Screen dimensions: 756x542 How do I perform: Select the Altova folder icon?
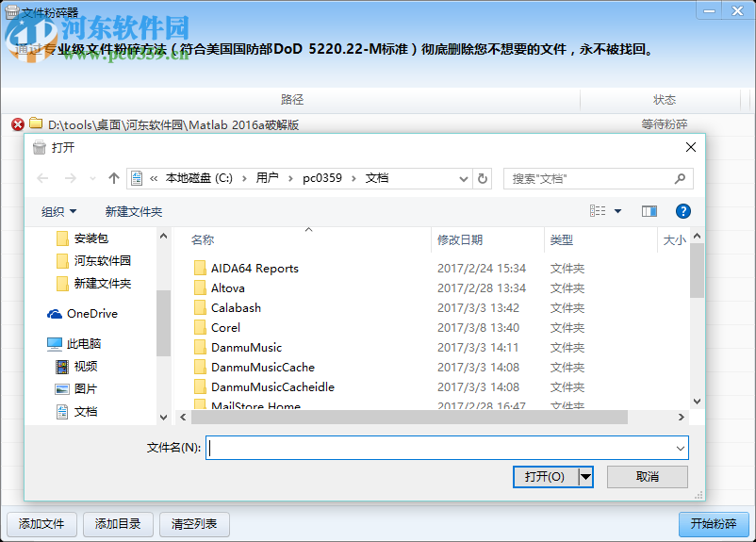point(200,287)
